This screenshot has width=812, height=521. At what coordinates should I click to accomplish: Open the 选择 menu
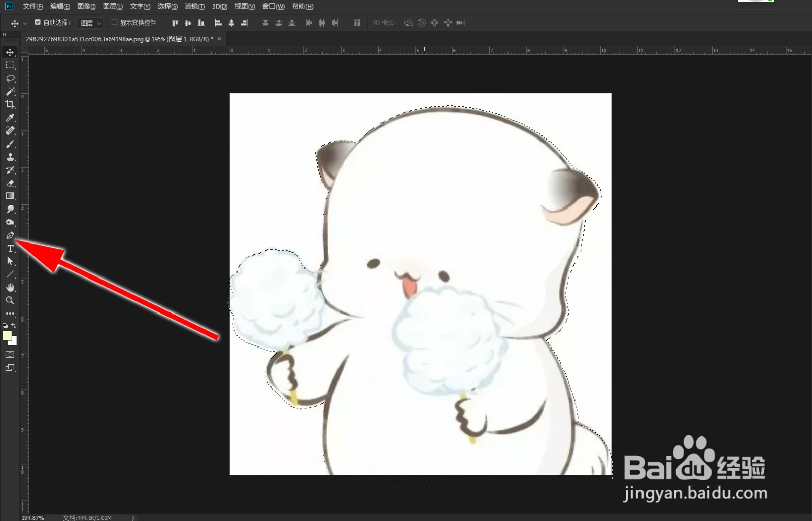pos(167,6)
